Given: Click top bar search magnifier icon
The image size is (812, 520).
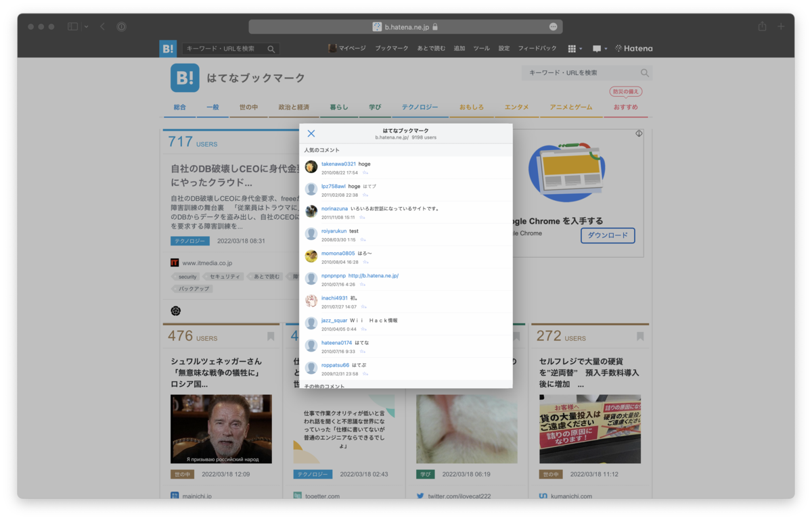Looking at the screenshot, I should (271, 49).
